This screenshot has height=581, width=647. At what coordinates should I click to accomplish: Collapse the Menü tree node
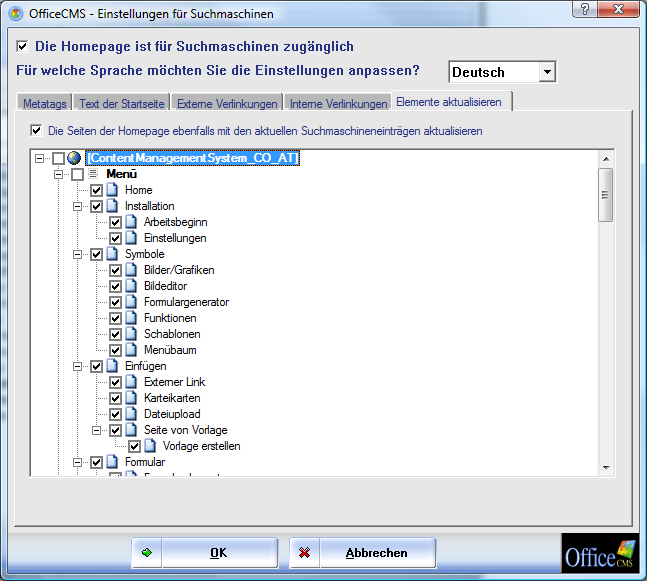tap(58, 174)
